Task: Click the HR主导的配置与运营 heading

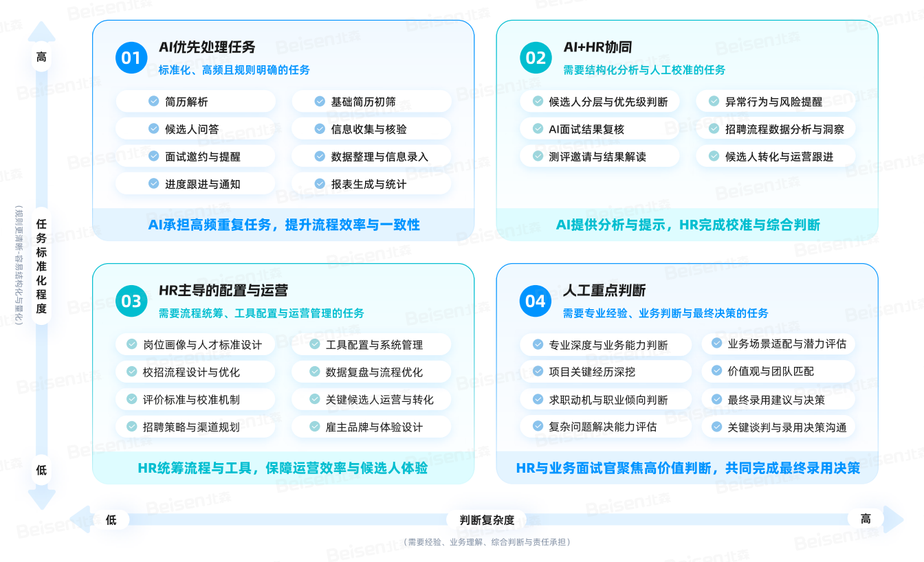Action: 223,290
